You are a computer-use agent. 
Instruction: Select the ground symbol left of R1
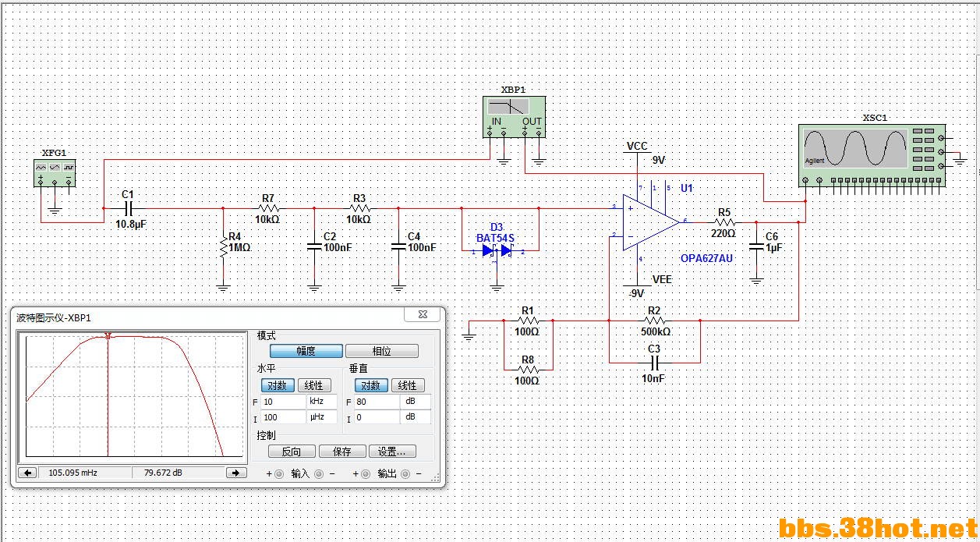[x=469, y=335]
